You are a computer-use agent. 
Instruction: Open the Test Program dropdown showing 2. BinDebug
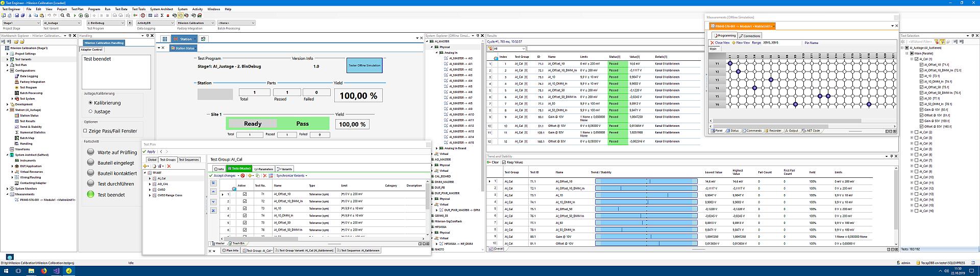[122, 23]
